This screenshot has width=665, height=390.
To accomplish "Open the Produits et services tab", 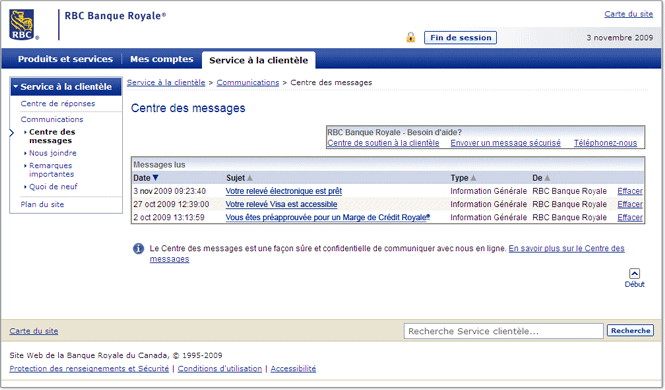I will coord(65,59).
